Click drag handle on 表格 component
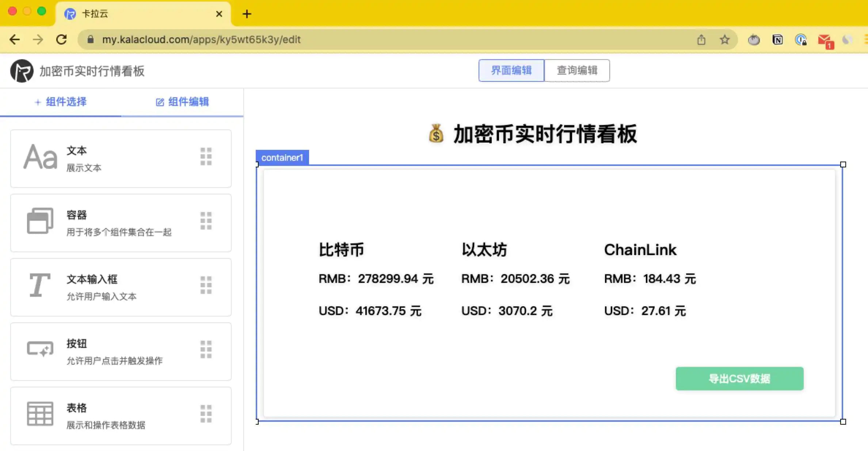This screenshot has height=451, width=868. coord(206,414)
